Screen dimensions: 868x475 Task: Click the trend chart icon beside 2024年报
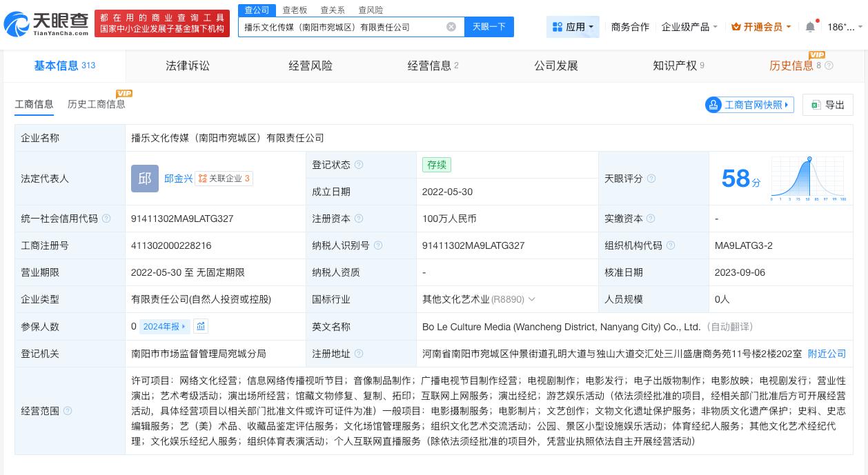click(x=201, y=327)
